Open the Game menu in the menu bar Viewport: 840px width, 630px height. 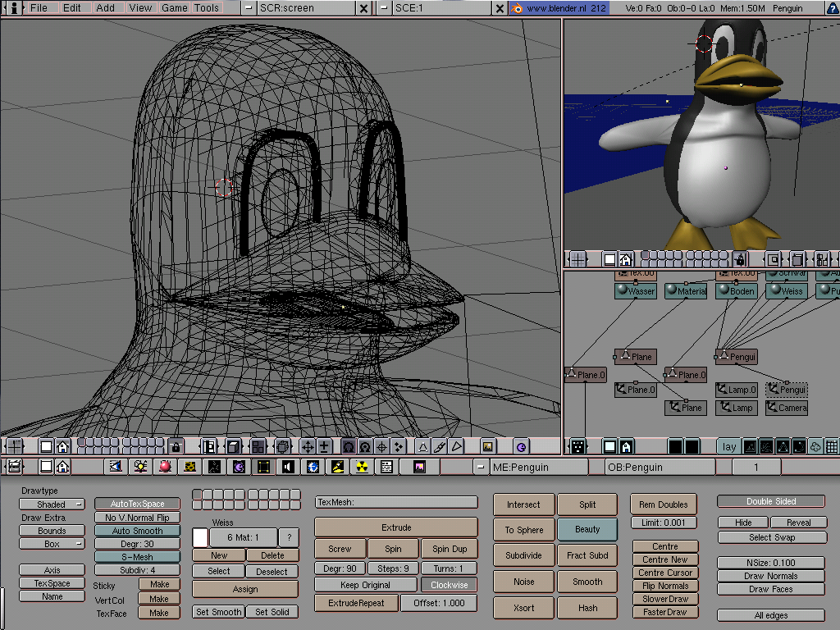(174, 8)
